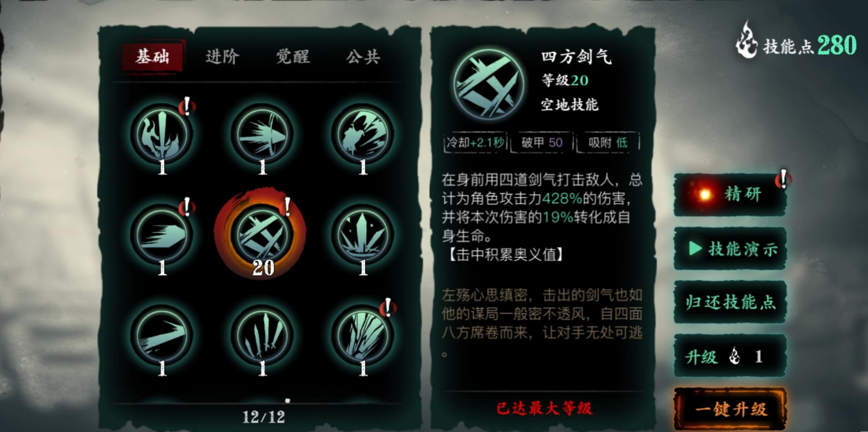Screen dimensions: 868x432
Task: Open the 精研 skill refinement button
Action: tap(730, 195)
